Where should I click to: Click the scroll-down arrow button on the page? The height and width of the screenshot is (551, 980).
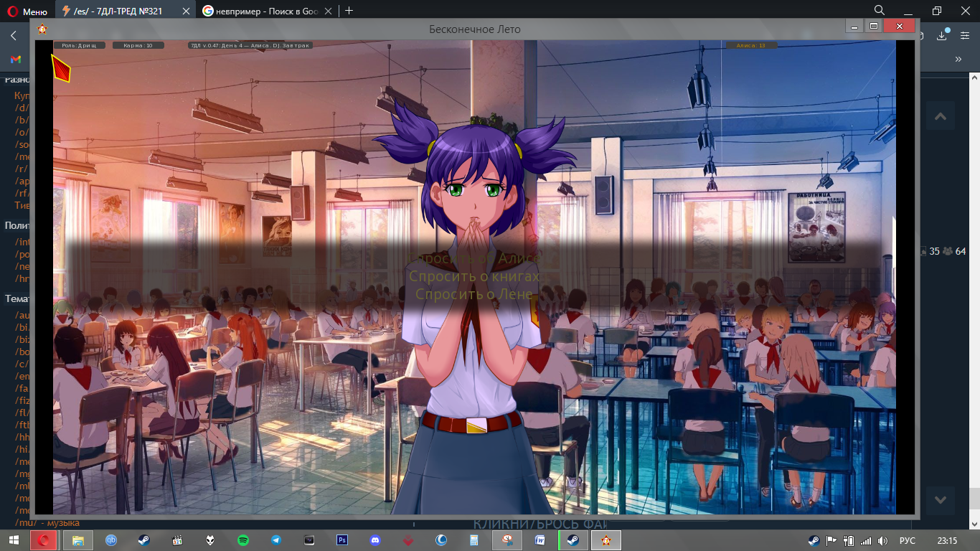pyautogui.click(x=941, y=500)
